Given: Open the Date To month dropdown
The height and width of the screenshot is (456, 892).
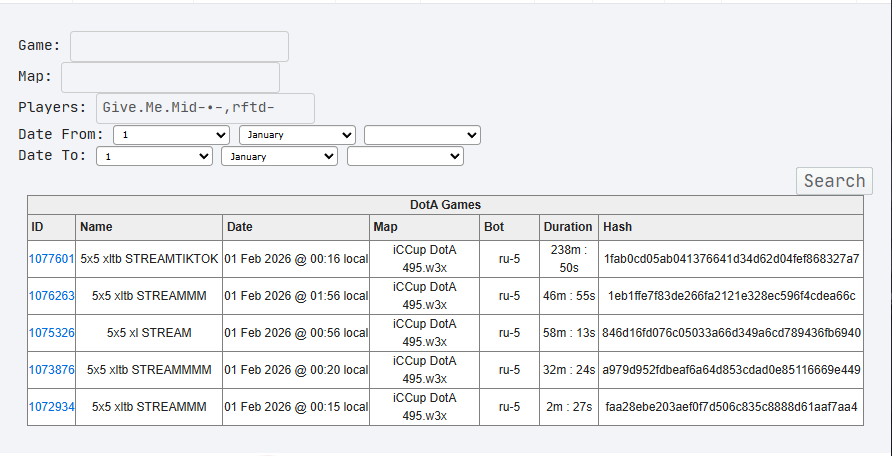Looking at the screenshot, I should pyautogui.click(x=280, y=156).
